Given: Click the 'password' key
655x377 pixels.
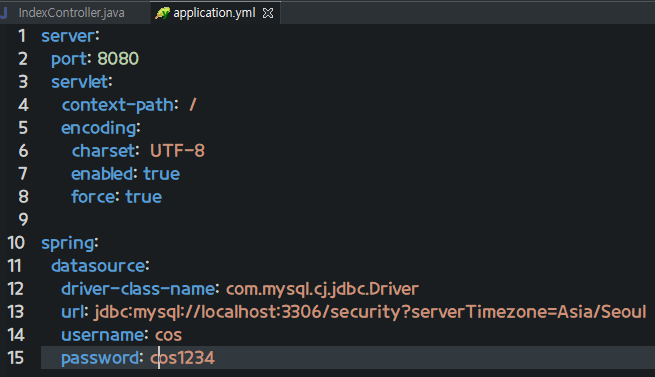Looking at the screenshot, I should tap(100, 358).
